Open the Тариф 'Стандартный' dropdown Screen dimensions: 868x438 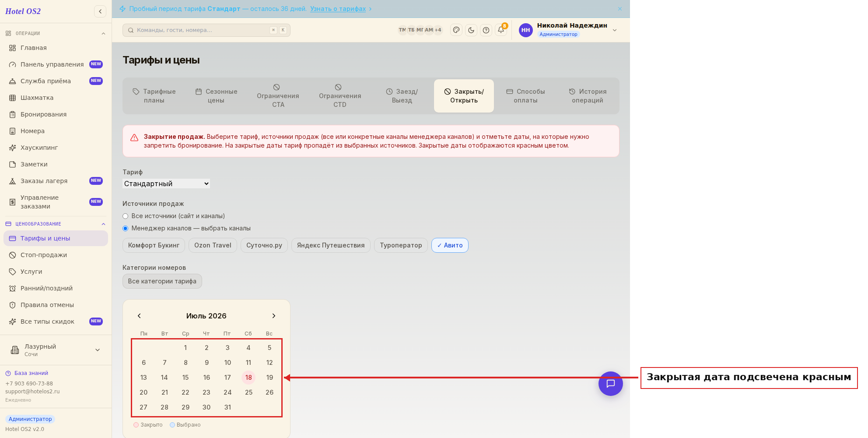point(166,184)
